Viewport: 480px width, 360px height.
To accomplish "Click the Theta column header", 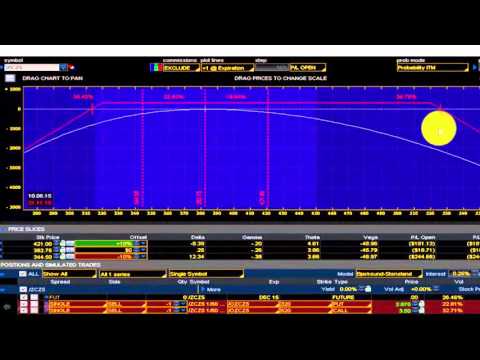I will pos(312,237).
